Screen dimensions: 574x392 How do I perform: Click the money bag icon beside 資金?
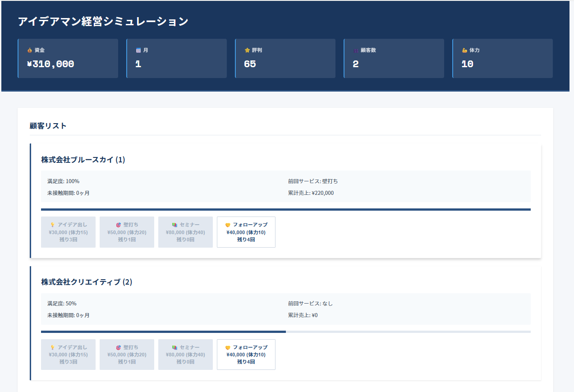point(30,50)
